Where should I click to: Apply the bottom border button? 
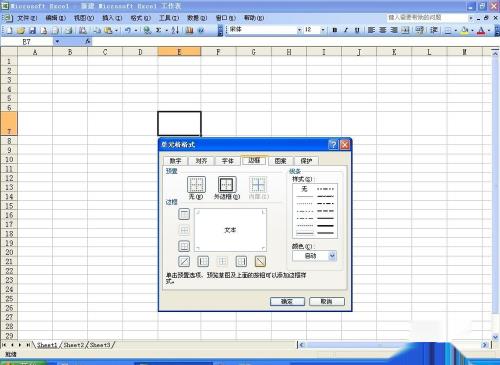point(184,246)
